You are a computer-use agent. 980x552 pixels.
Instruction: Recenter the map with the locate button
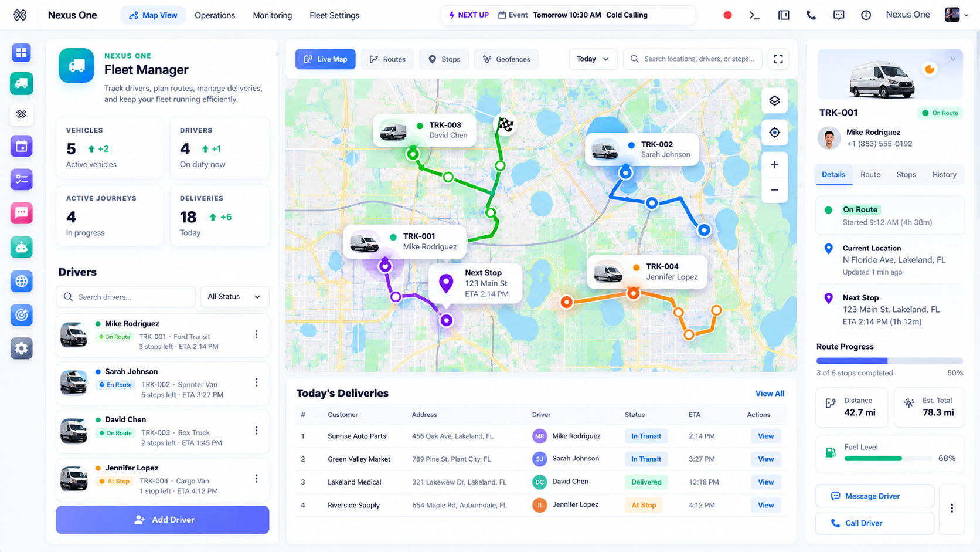(774, 133)
